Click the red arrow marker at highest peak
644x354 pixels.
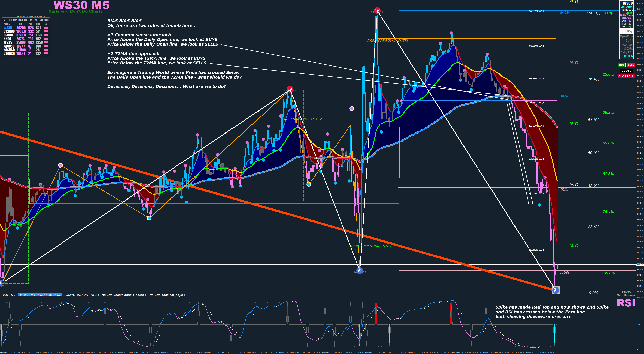tap(377, 11)
